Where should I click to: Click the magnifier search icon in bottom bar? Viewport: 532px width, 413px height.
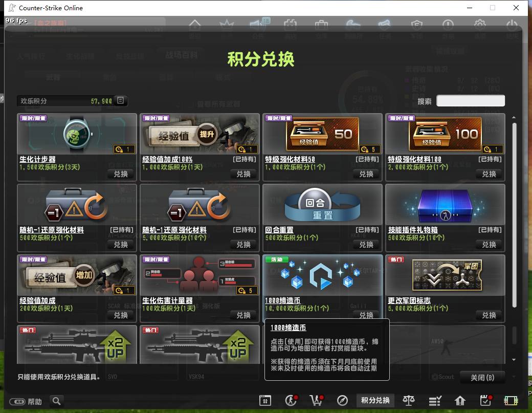(x=57, y=401)
